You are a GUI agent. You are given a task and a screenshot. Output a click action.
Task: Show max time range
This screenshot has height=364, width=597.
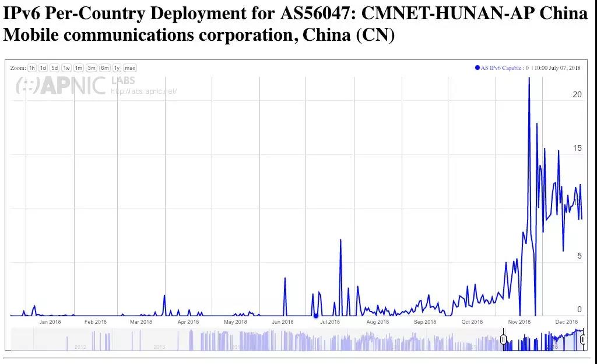(x=129, y=68)
